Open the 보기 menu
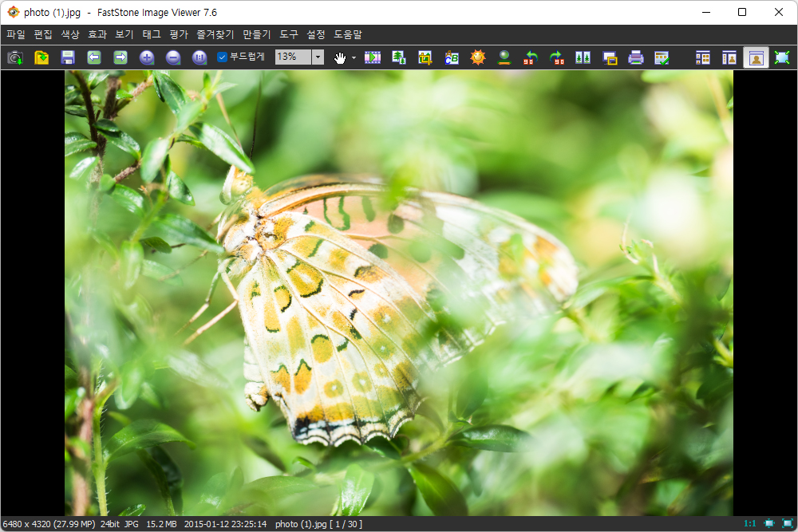 coord(124,34)
